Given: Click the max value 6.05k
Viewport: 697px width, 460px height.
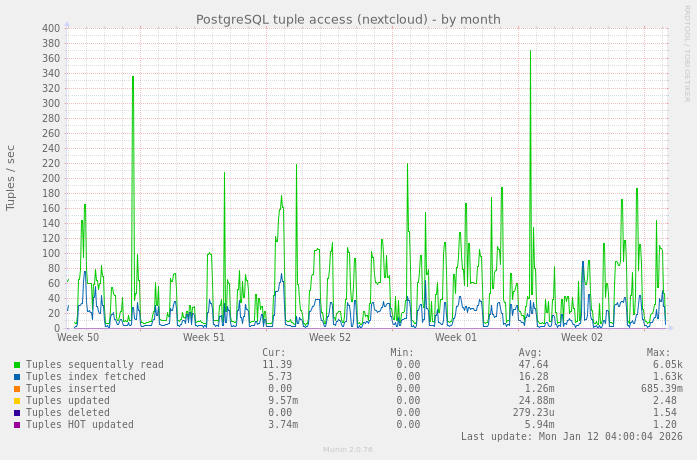Looking at the screenshot, I should (668, 364).
